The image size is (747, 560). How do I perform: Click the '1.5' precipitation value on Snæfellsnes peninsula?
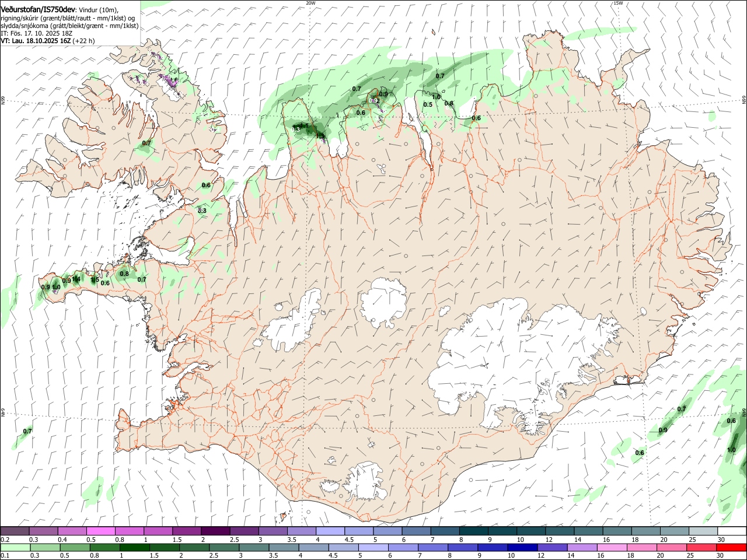(95, 280)
